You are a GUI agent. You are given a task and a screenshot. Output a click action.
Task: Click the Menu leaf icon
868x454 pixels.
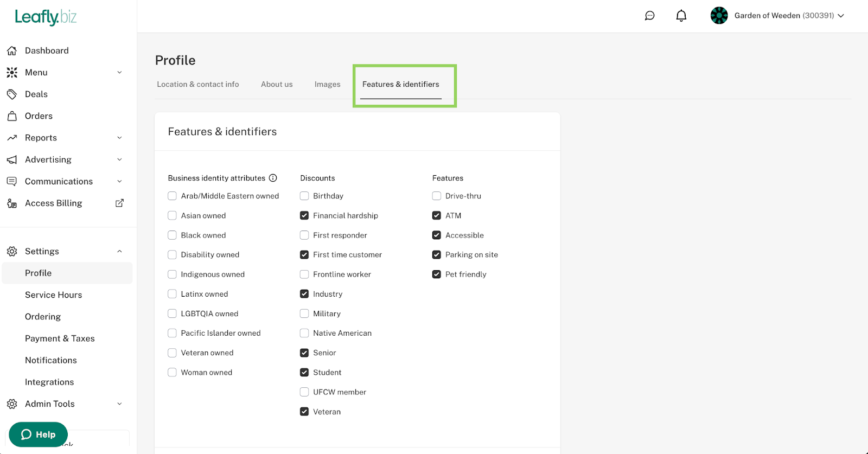click(12, 72)
